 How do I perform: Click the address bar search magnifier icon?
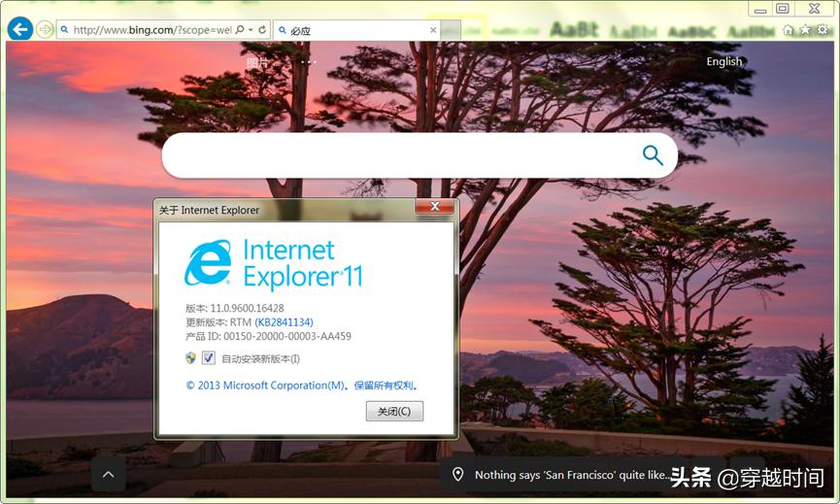[x=240, y=29]
